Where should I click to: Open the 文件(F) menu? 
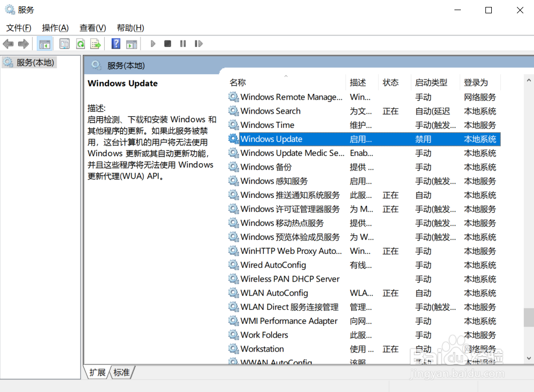click(x=19, y=28)
